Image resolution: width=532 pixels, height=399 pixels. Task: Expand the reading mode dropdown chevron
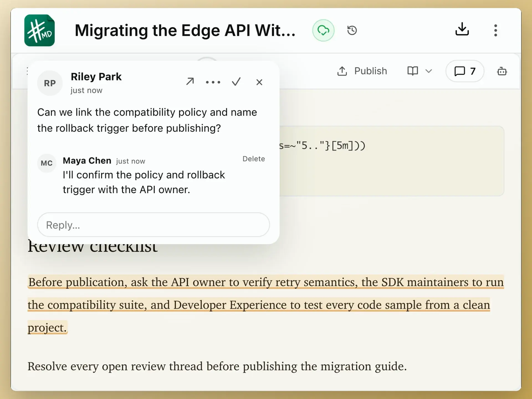pyautogui.click(x=429, y=71)
